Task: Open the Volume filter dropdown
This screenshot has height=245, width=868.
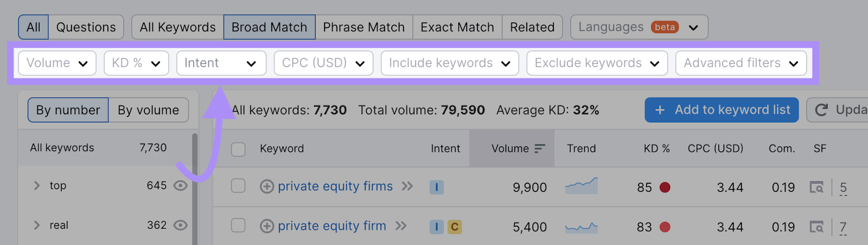Action: point(57,63)
